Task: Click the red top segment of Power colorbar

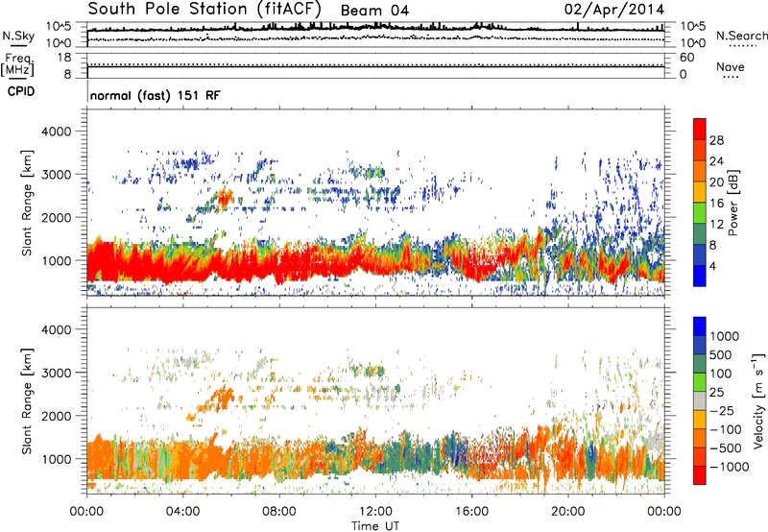Action: tap(700, 129)
